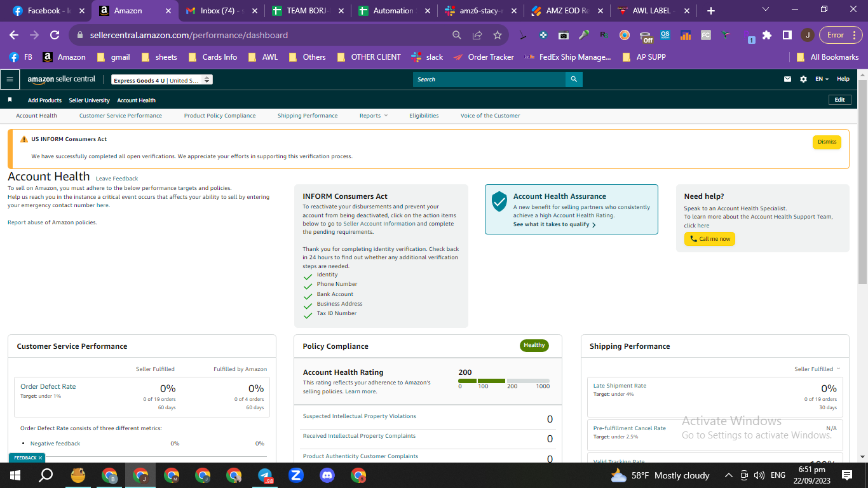Go back using the browser arrow

[14, 35]
